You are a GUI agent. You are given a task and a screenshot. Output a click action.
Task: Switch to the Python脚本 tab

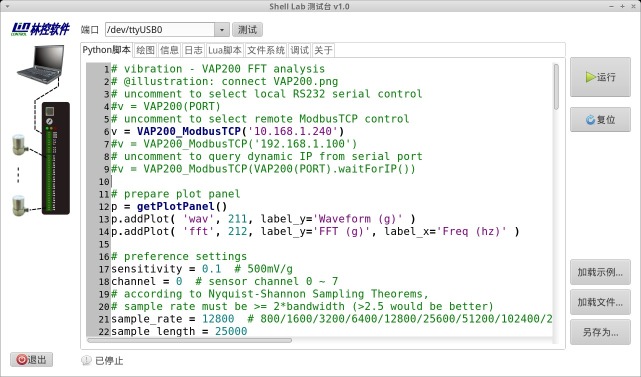click(x=106, y=50)
